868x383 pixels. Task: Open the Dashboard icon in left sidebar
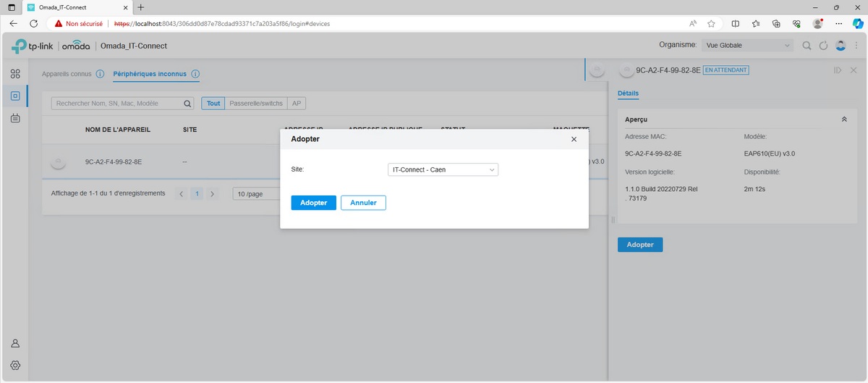click(x=14, y=74)
